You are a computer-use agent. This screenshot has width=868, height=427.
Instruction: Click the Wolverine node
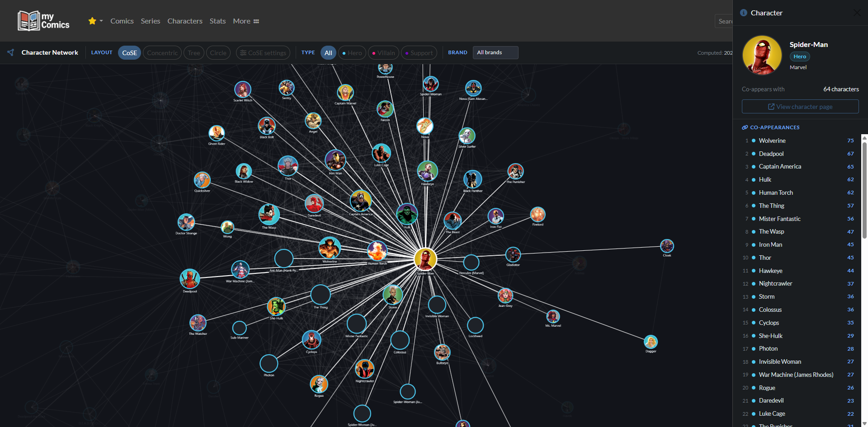(330, 248)
